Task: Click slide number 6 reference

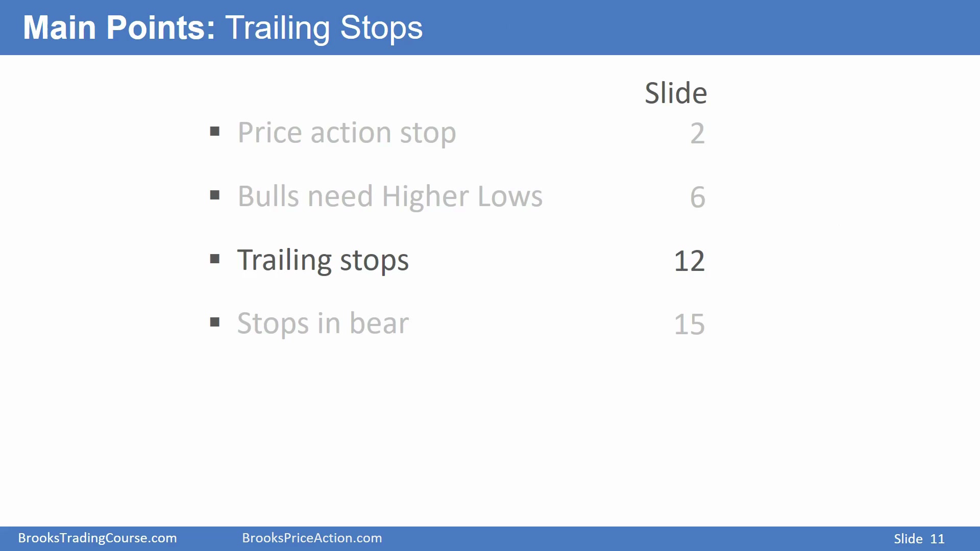Action: pyautogui.click(x=697, y=197)
